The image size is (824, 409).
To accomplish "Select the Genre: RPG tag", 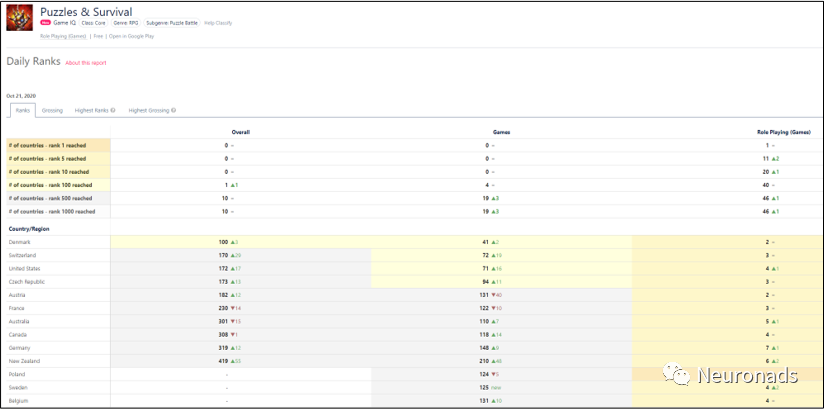I will coord(126,22).
